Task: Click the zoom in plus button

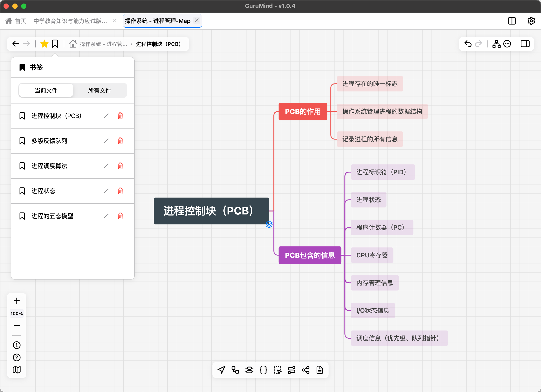Action: pos(17,301)
